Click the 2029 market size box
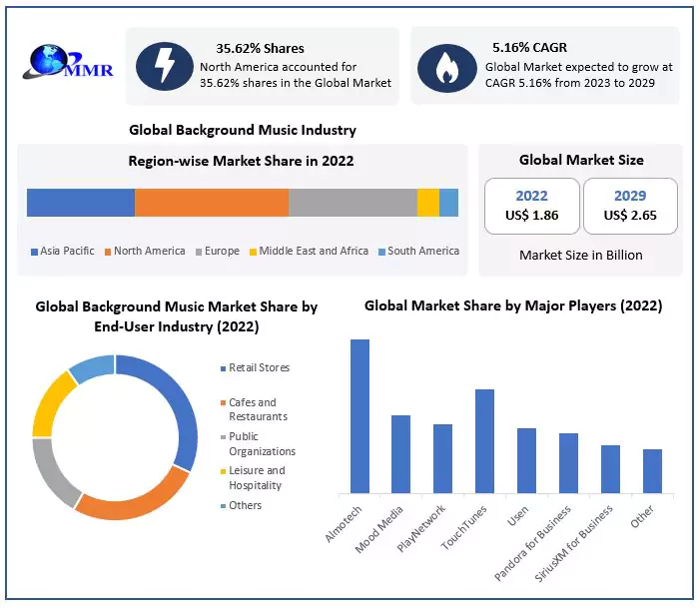 (630, 207)
